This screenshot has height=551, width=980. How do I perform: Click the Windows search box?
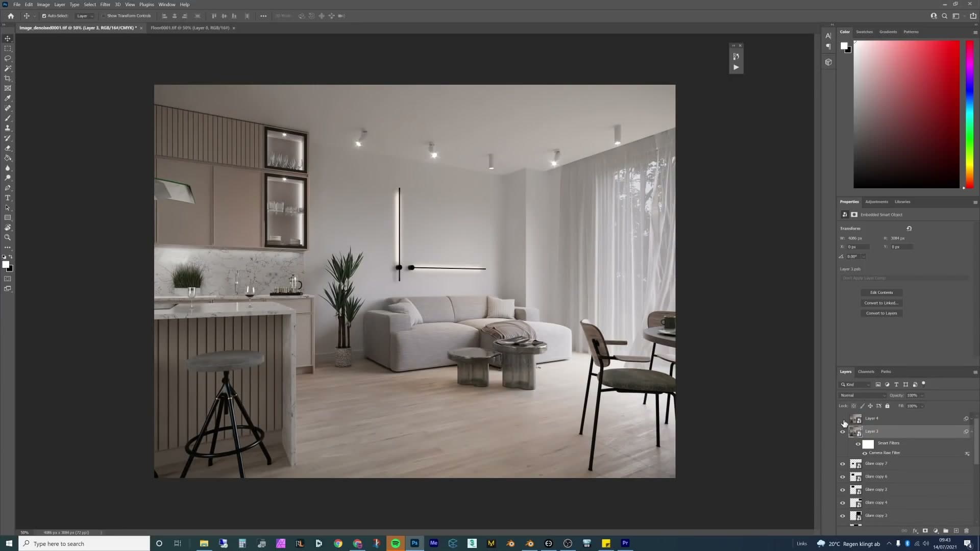(85, 543)
